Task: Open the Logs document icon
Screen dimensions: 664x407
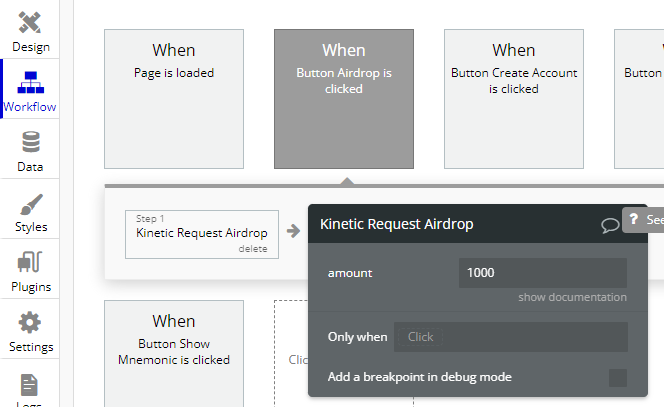Action: pos(30,385)
